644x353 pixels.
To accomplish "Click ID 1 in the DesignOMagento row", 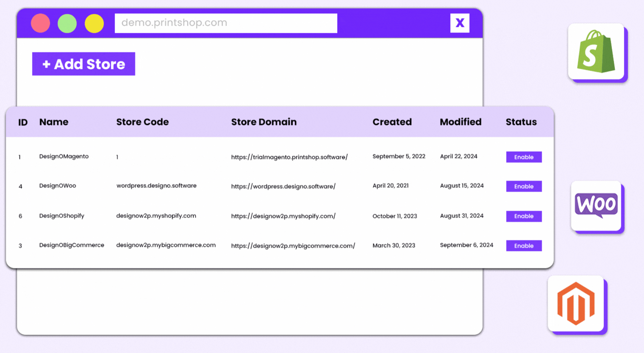I will point(19,157).
